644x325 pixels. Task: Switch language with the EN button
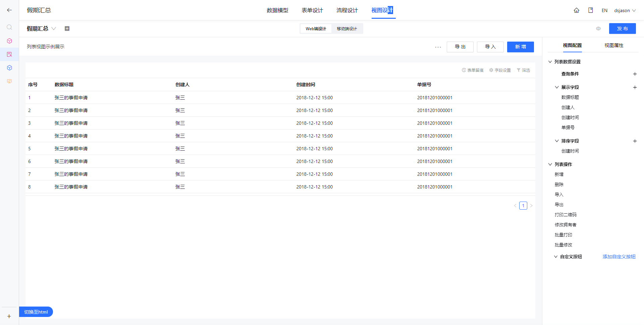click(x=604, y=10)
